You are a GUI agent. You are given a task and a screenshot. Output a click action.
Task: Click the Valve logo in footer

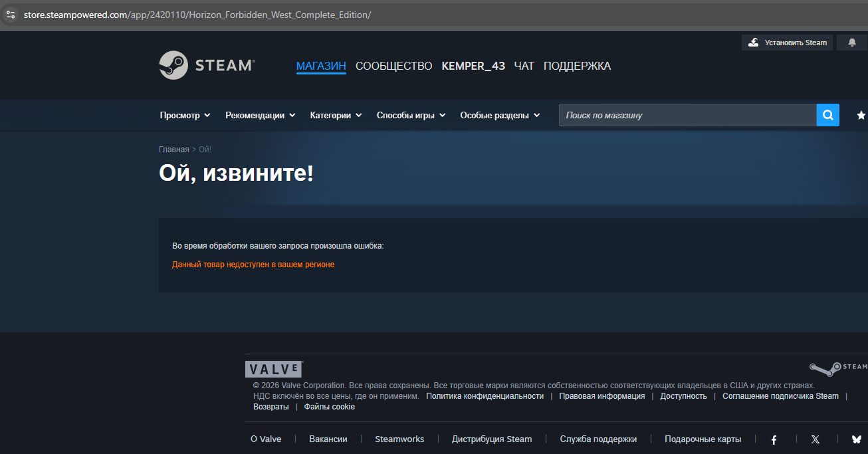pos(274,370)
